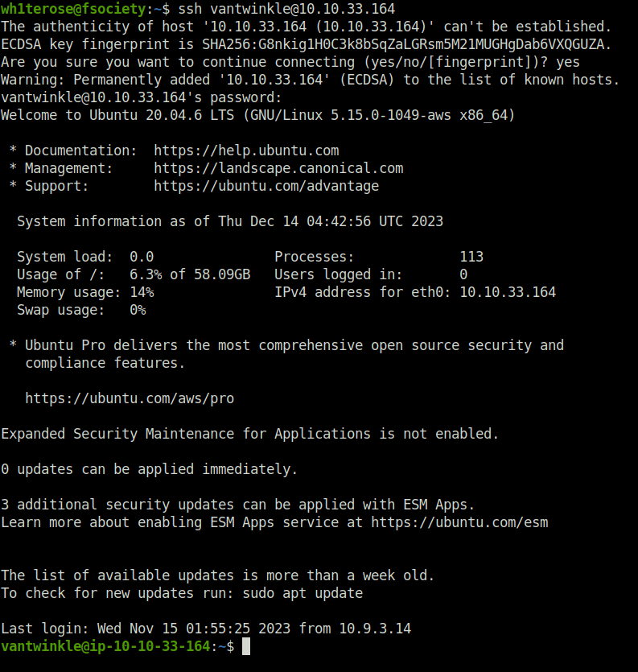The image size is (638, 672).
Task: Click the 'Users logged in:' value 0
Action: pyautogui.click(x=463, y=274)
